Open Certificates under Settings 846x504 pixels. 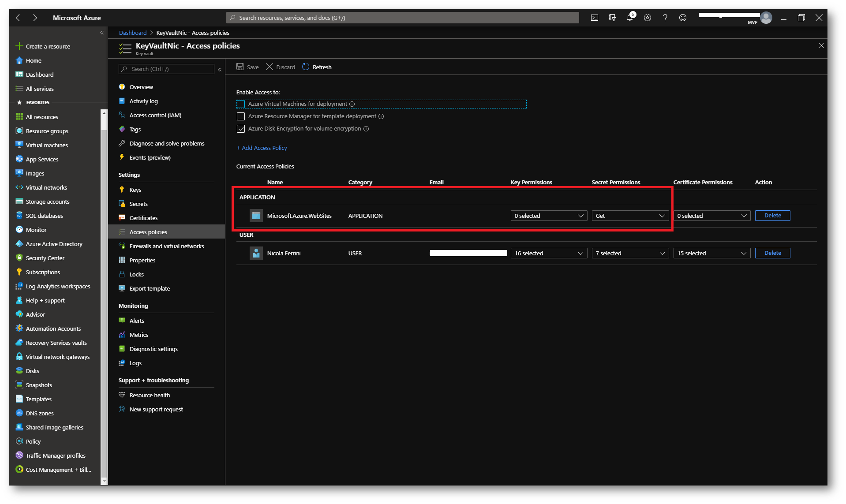click(143, 218)
